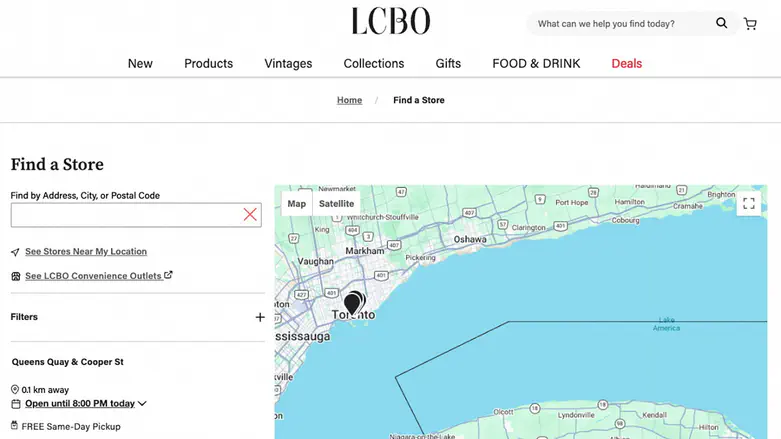This screenshot has width=781, height=439.
Task: Click the FREE Same-Day Pickup text
Action: pyautogui.click(x=71, y=427)
